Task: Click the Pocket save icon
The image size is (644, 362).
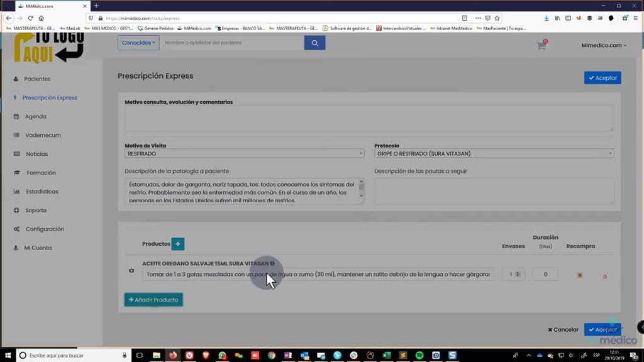Action: tap(487, 18)
